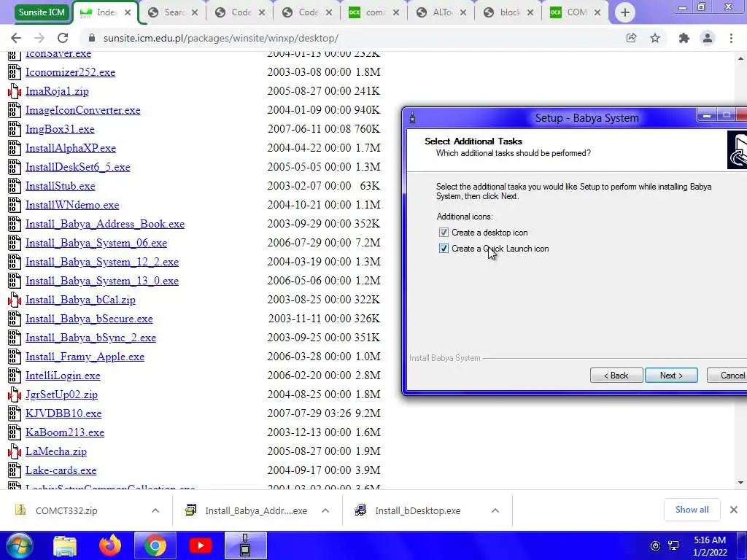The width and height of the screenshot is (747, 560).
Task: Click Back in the Babya setup
Action: (616, 376)
